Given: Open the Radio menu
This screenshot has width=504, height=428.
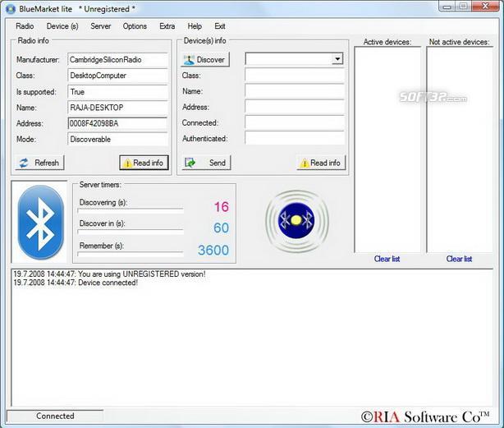Looking at the screenshot, I should coord(25,26).
